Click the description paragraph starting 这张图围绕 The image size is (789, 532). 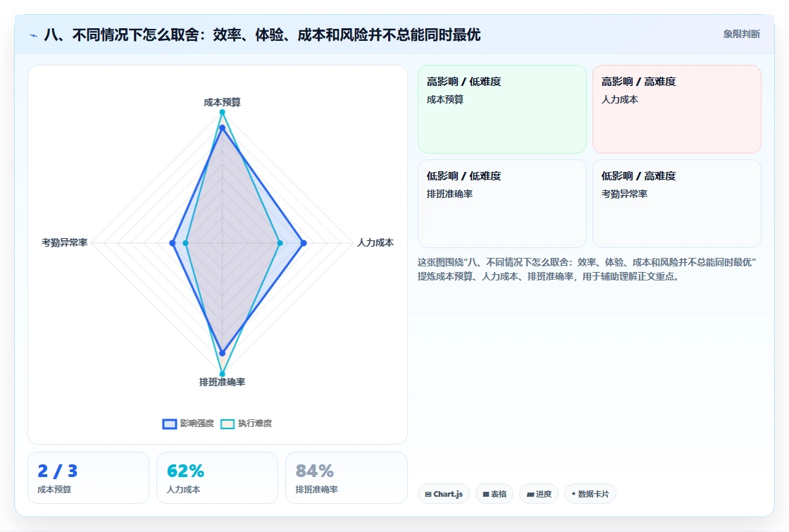[587, 269]
